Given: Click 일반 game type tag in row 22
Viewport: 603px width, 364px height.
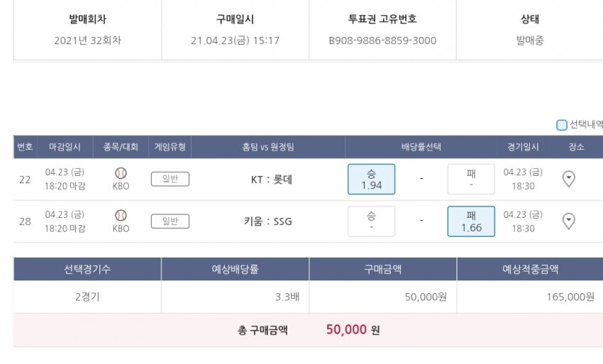Looking at the screenshot, I should click(x=170, y=180).
